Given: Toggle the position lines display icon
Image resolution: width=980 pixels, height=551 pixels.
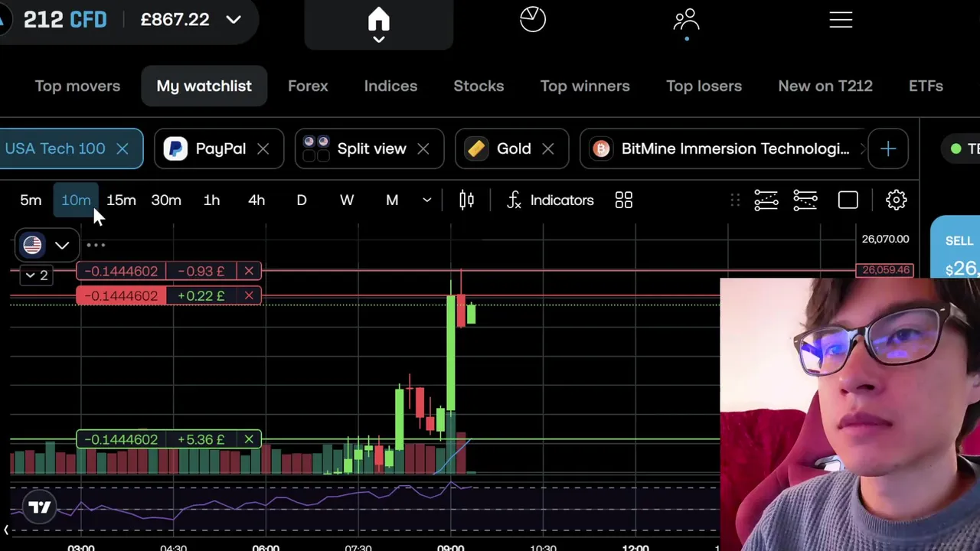Looking at the screenshot, I should (805, 201).
